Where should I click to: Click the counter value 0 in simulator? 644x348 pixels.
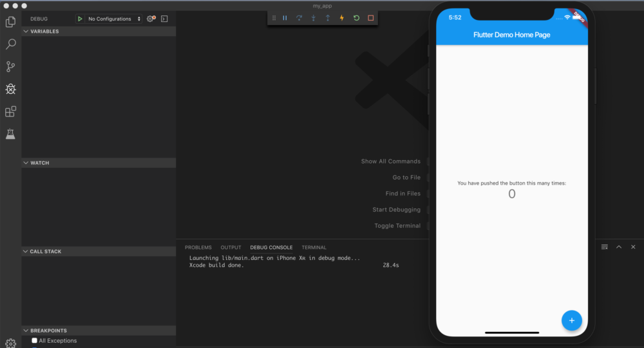tap(512, 194)
